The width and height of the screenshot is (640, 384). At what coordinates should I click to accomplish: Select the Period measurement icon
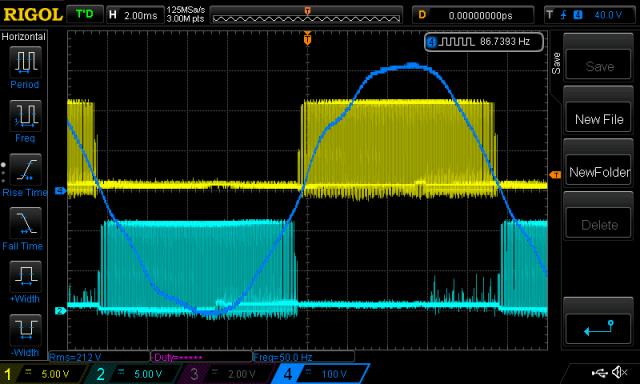pos(25,62)
